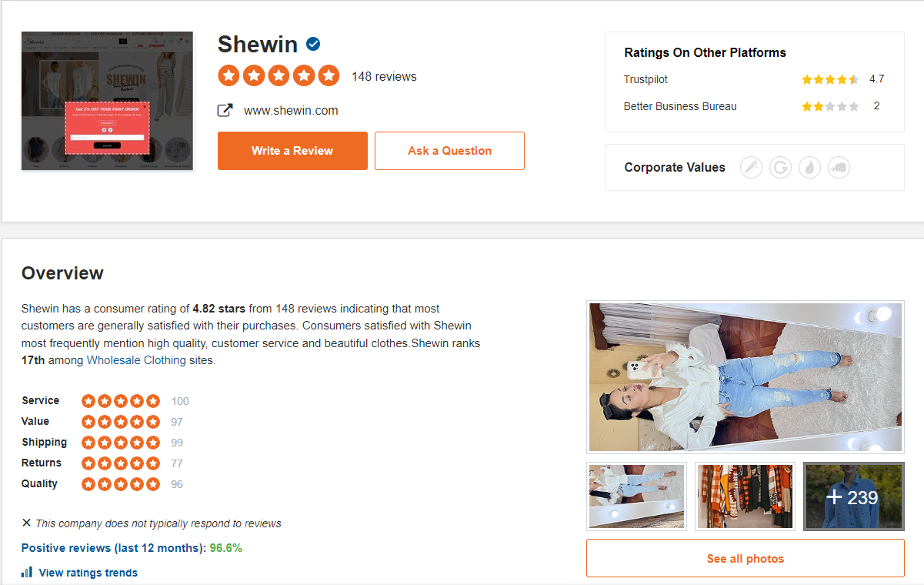Click the microphone corporate value icon

point(751,167)
